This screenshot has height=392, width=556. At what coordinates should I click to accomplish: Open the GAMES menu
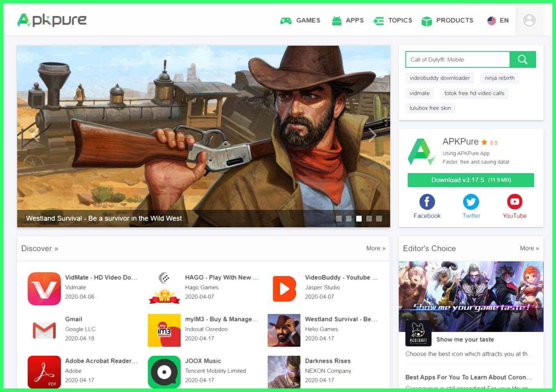[x=308, y=21]
